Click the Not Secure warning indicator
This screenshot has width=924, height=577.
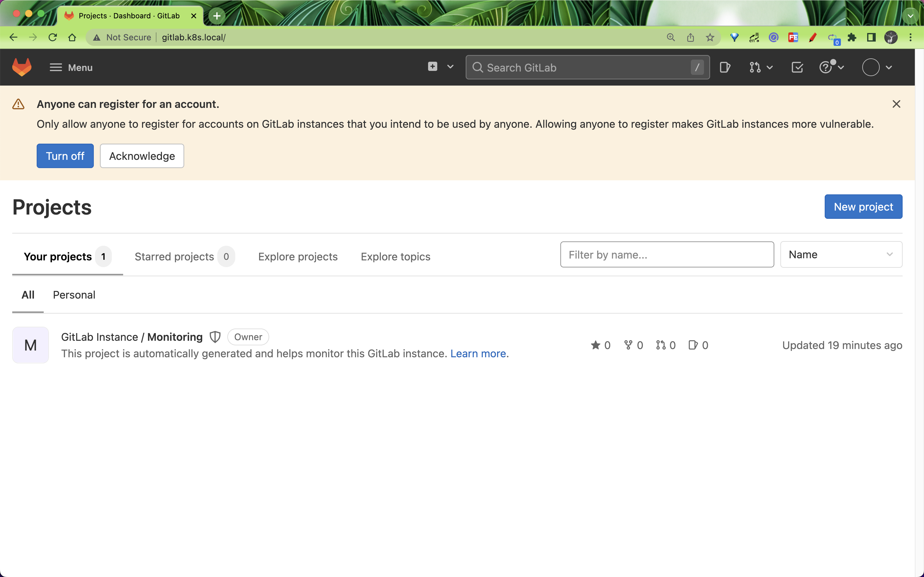click(x=122, y=37)
